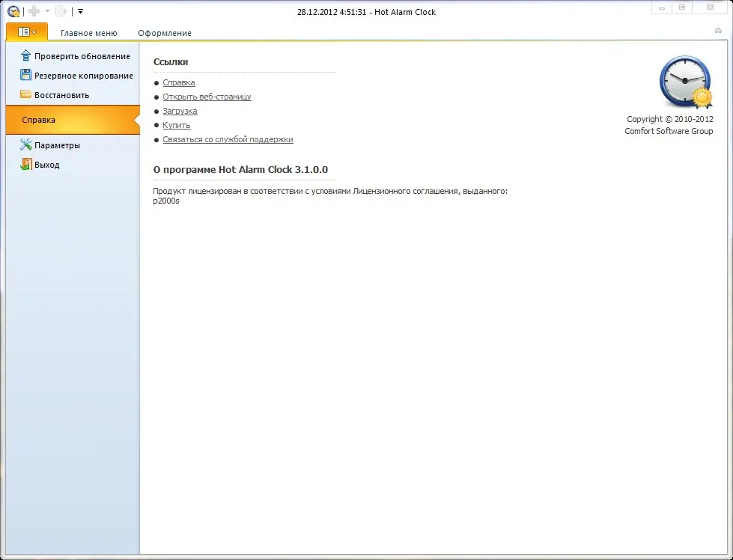Switch to the Оформление tab
The width and height of the screenshot is (733, 560).
pos(165,33)
